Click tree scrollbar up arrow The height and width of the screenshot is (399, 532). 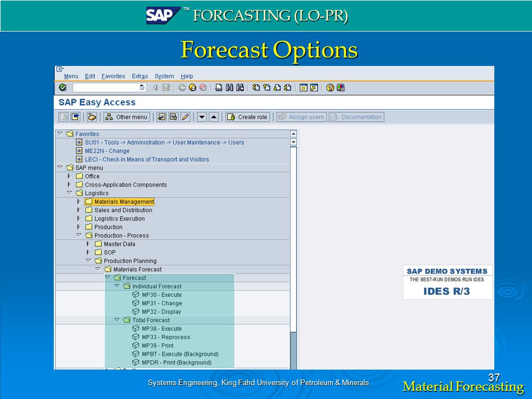coord(294,134)
